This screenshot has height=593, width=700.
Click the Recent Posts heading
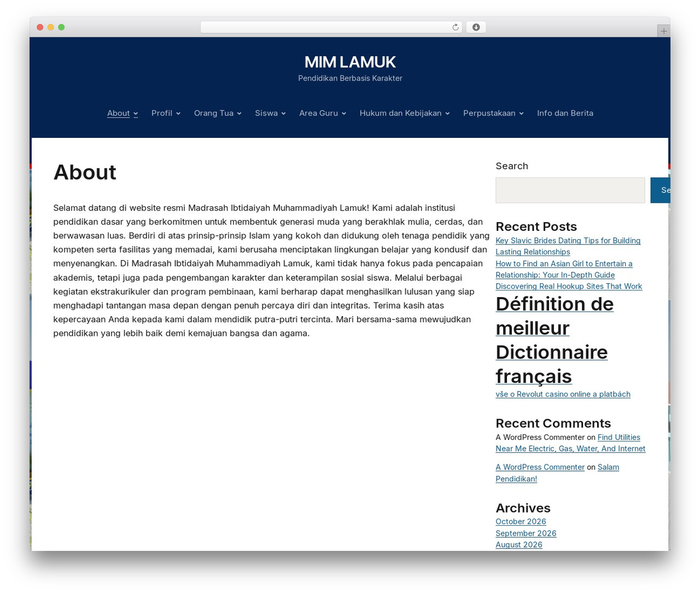pyautogui.click(x=536, y=226)
